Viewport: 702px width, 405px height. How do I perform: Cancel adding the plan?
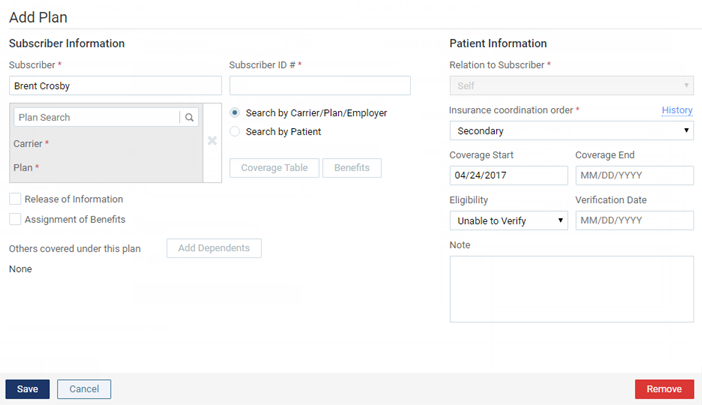84,389
